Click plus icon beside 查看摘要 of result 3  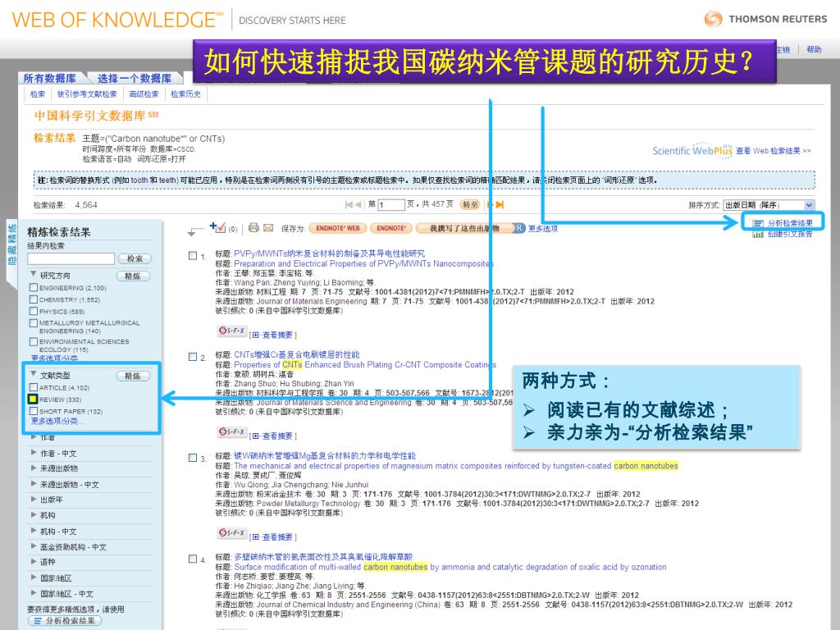tap(256, 536)
